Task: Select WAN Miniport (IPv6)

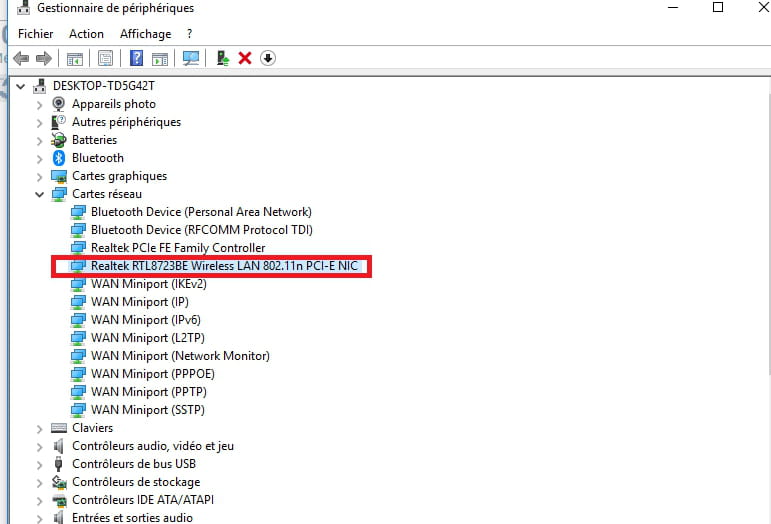Action: pos(146,320)
